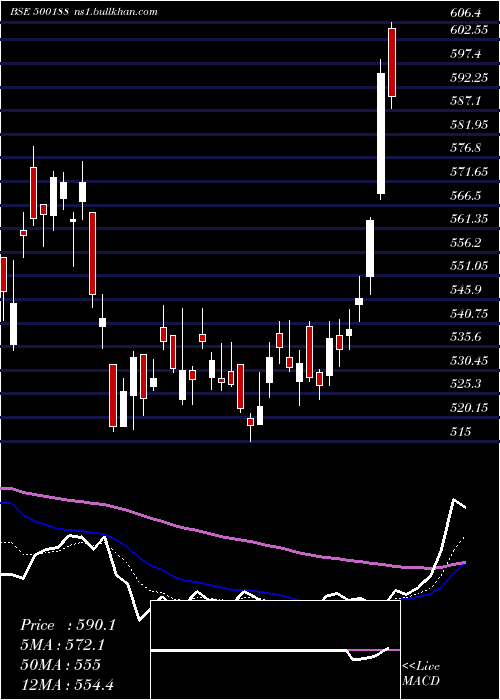Select the 602.55 price axis label
Viewport: 500px width, 700px height.
coord(468,30)
